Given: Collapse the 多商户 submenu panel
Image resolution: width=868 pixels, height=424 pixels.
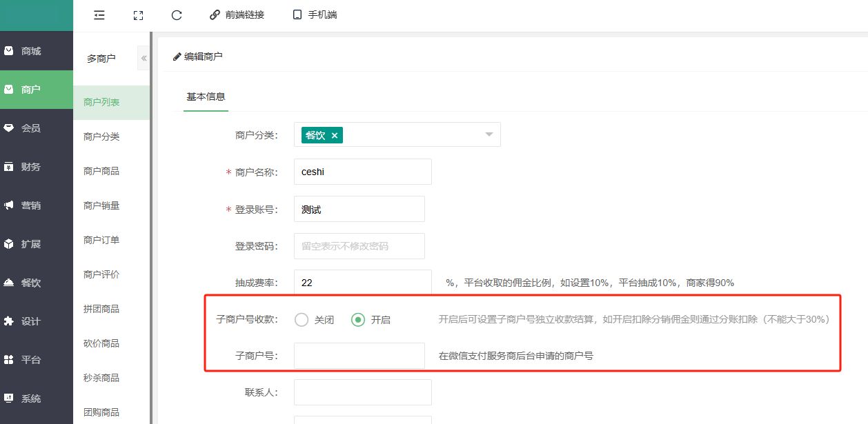Looking at the screenshot, I should (144, 59).
